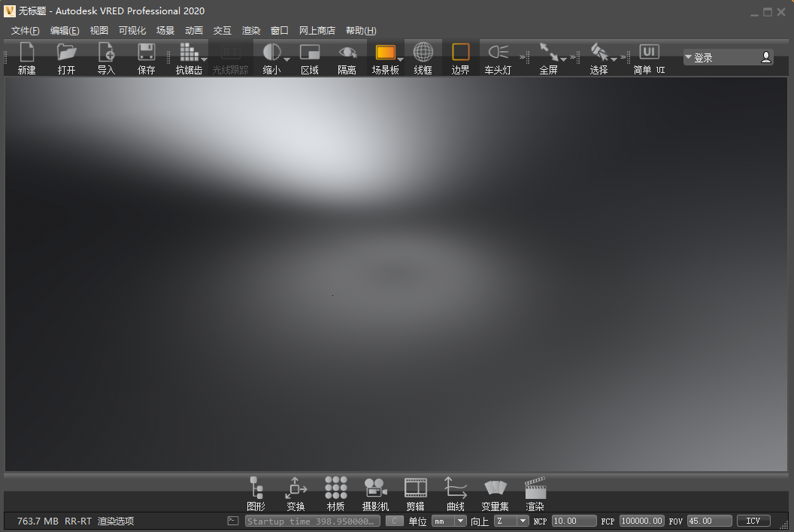Image resolution: width=794 pixels, height=532 pixels.
Task: Toggle the 隔离 isolate eye icon
Action: [x=347, y=52]
